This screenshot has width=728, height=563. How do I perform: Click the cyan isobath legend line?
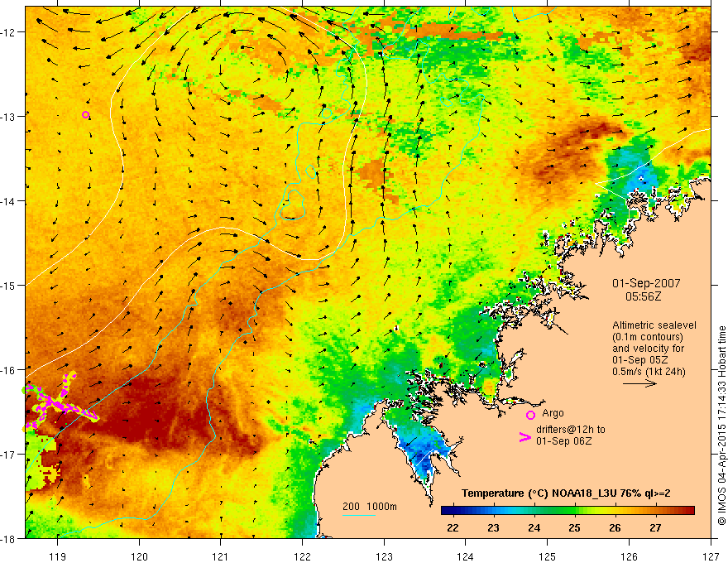pos(359,515)
